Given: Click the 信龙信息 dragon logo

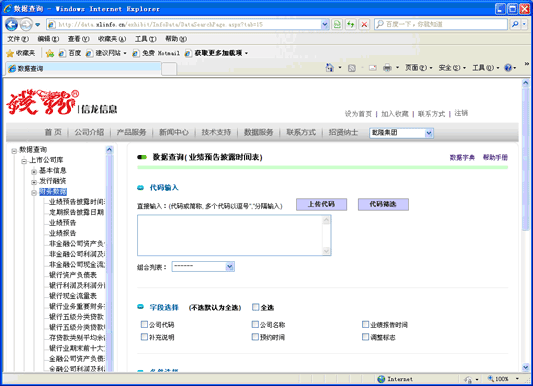Looking at the screenshot, I should tap(62, 102).
